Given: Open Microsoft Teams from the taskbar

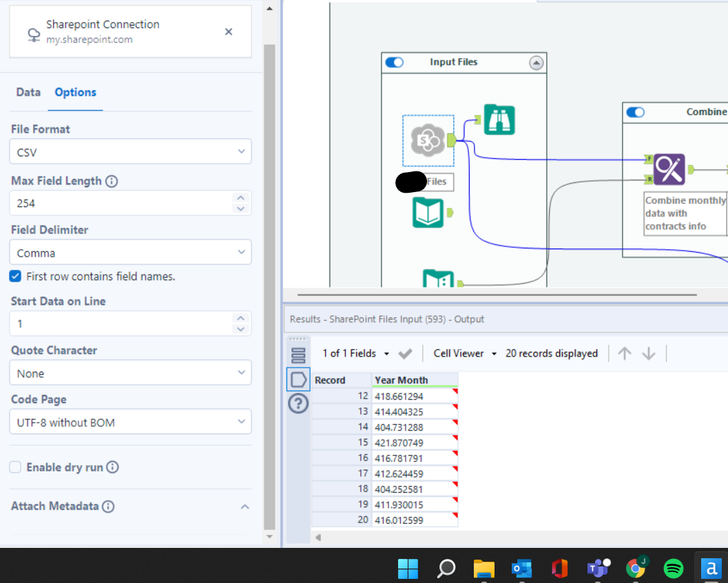Looking at the screenshot, I should tap(596, 568).
